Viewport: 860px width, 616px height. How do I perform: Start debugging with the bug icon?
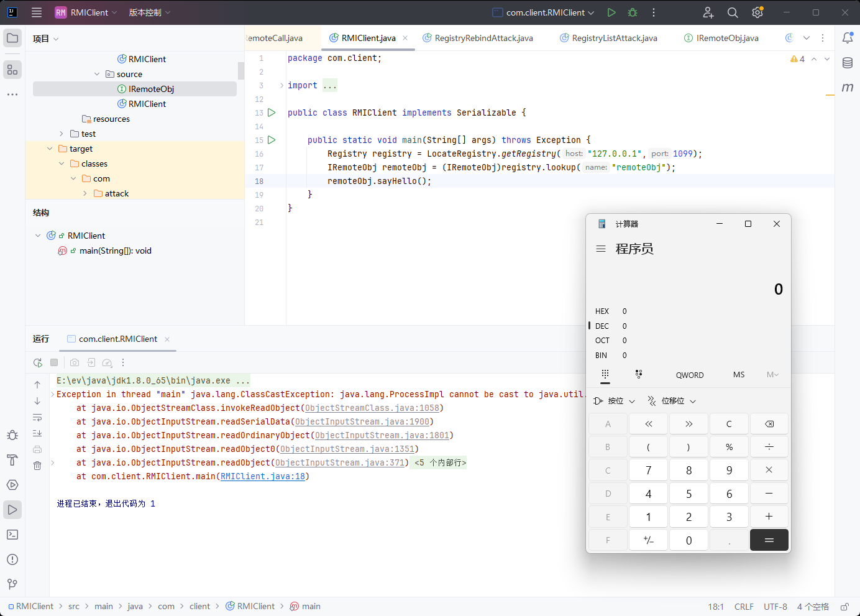pyautogui.click(x=633, y=12)
